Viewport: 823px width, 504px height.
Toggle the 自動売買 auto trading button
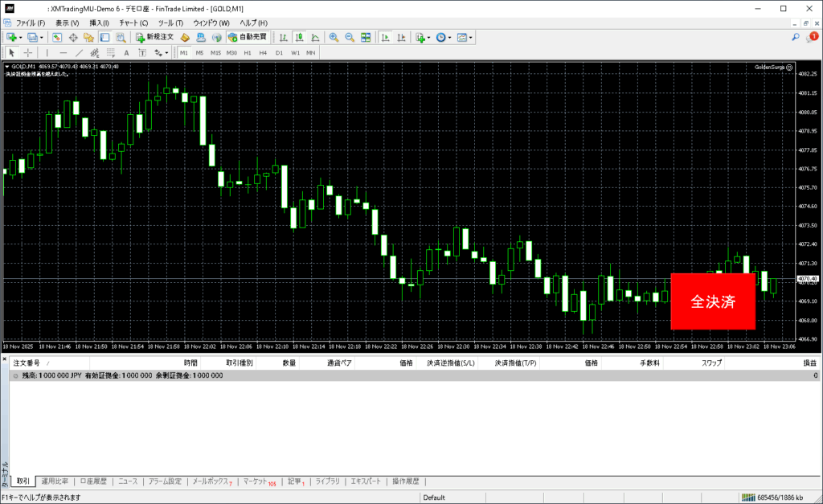pos(248,38)
